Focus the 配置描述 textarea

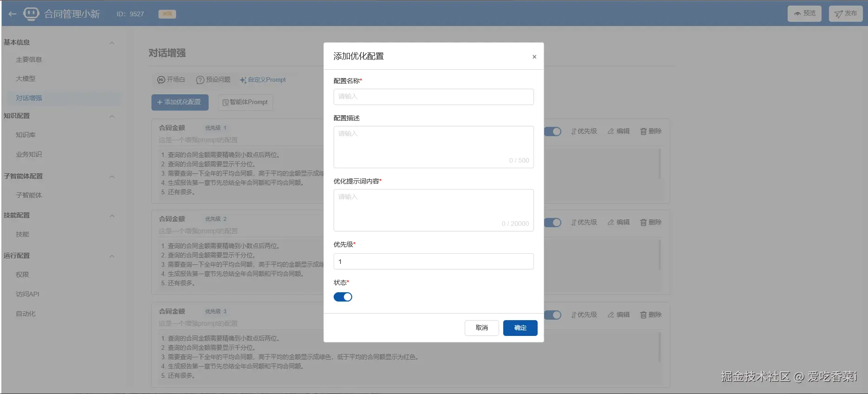pyautogui.click(x=434, y=147)
